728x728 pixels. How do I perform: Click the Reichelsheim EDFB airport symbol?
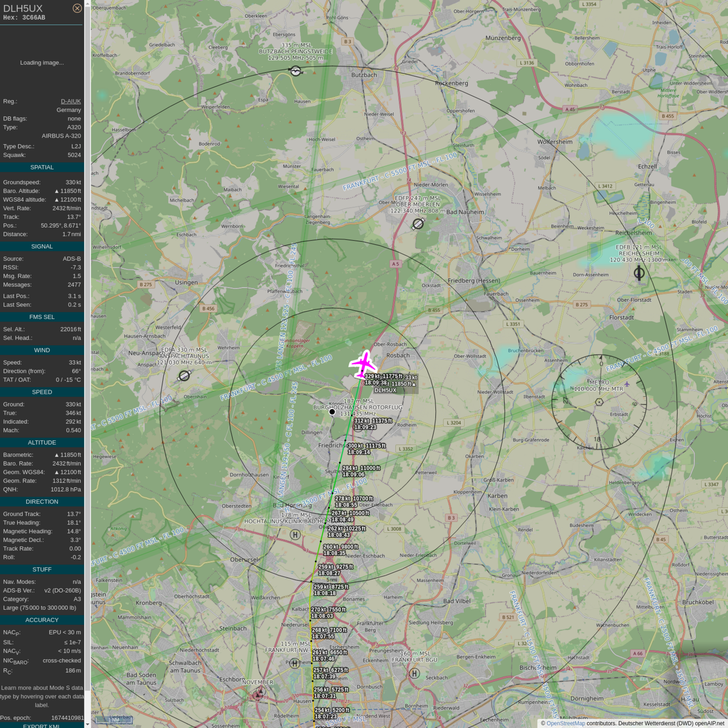[639, 273]
